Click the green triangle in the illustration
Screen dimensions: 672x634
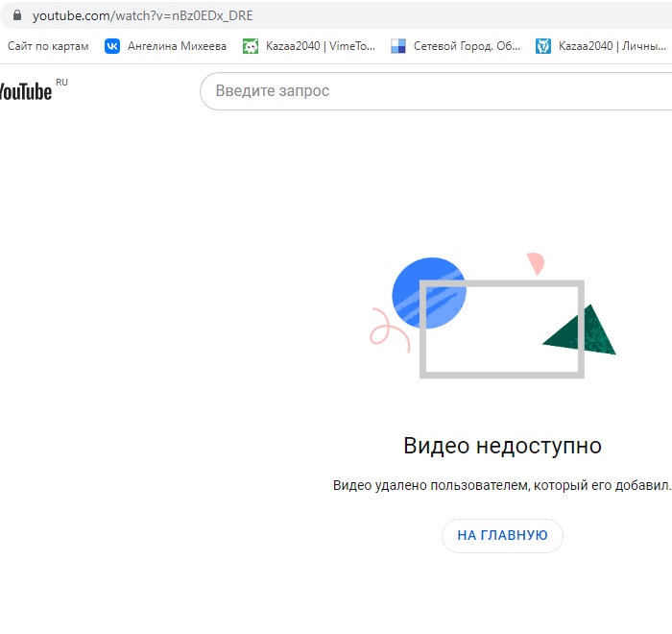[x=580, y=329]
